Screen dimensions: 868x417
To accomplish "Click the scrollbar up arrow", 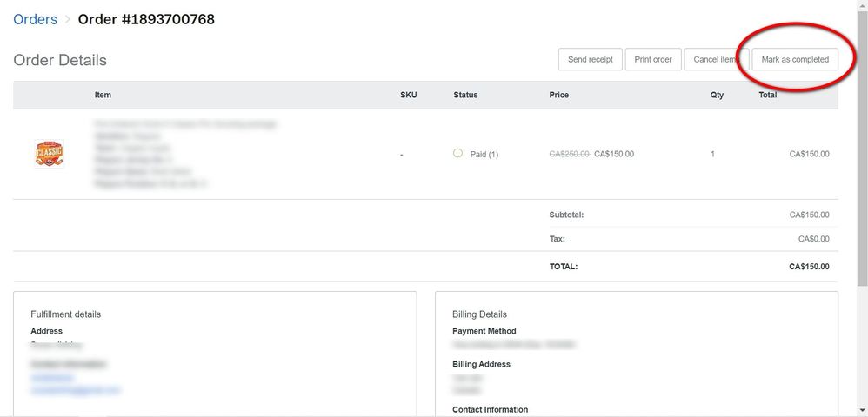I will tap(863, 4).
